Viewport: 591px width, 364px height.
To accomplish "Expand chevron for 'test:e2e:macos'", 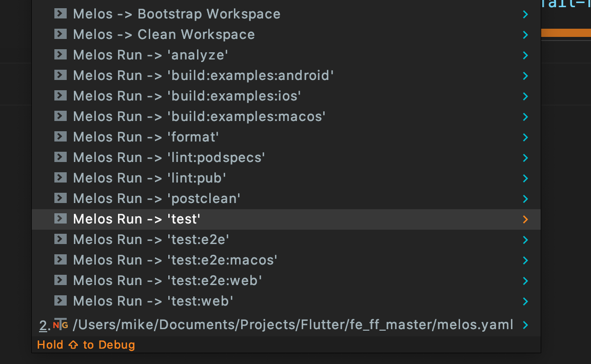I will [x=525, y=260].
